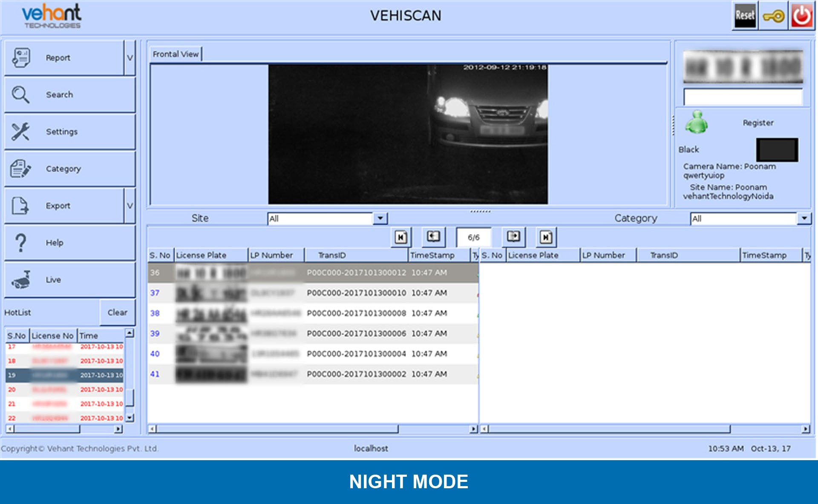
Task: Click the left table's TimeStamp column header
Action: 438,255
